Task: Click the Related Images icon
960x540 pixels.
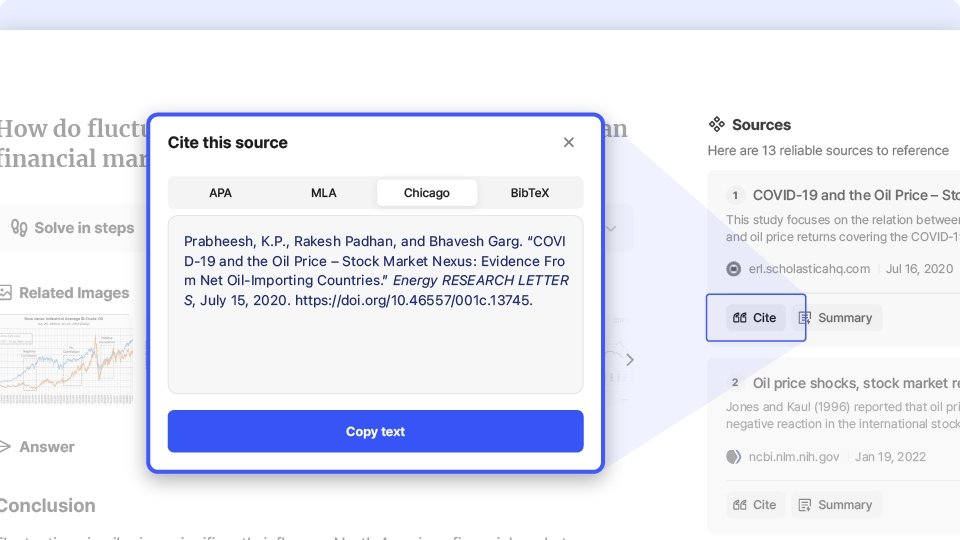Action: tap(6, 293)
